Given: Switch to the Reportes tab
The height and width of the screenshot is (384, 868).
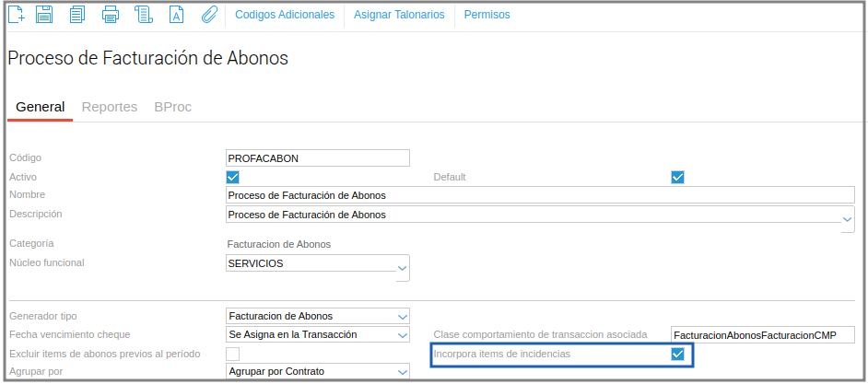Looking at the screenshot, I should click(110, 107).
